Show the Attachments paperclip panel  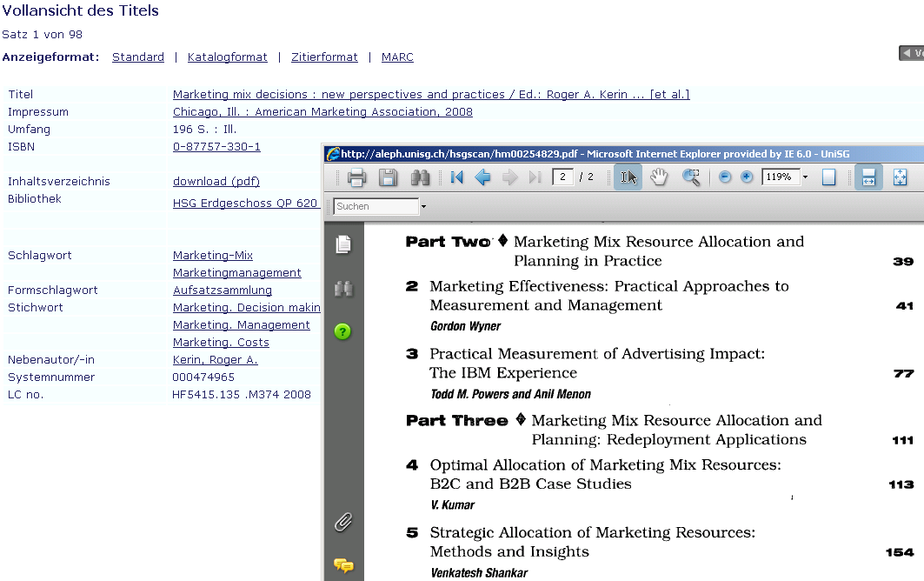(343, 522)
